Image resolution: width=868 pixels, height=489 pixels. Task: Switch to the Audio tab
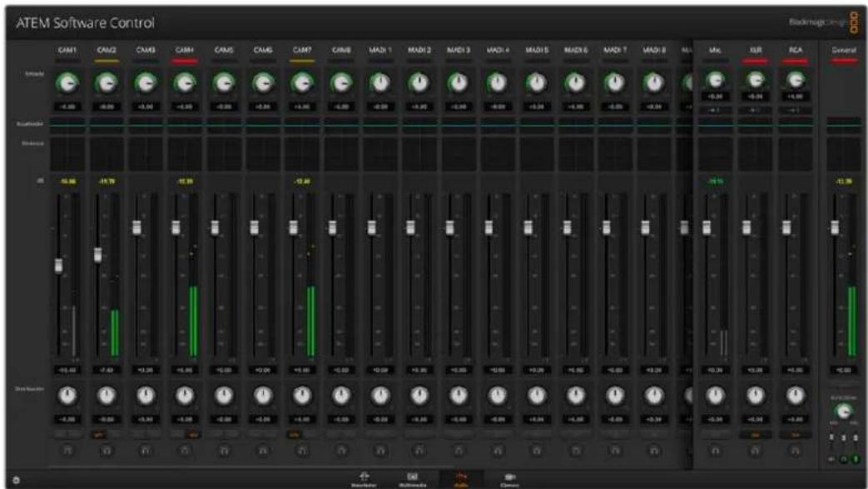(461, 480)
